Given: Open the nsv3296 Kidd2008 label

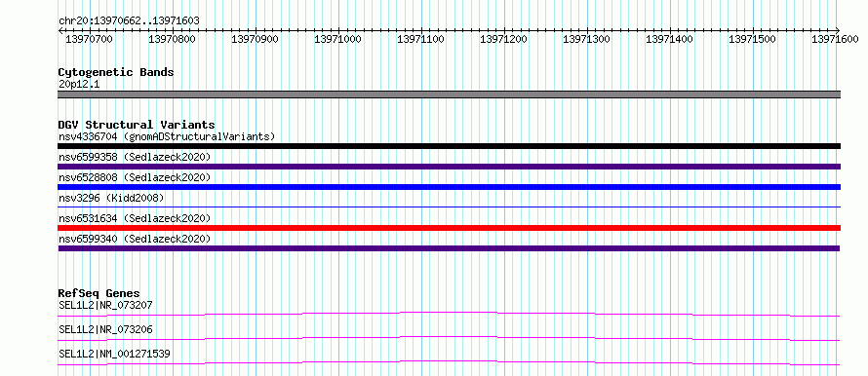Looking at the screenshot, I should click(x=111, y=198).
